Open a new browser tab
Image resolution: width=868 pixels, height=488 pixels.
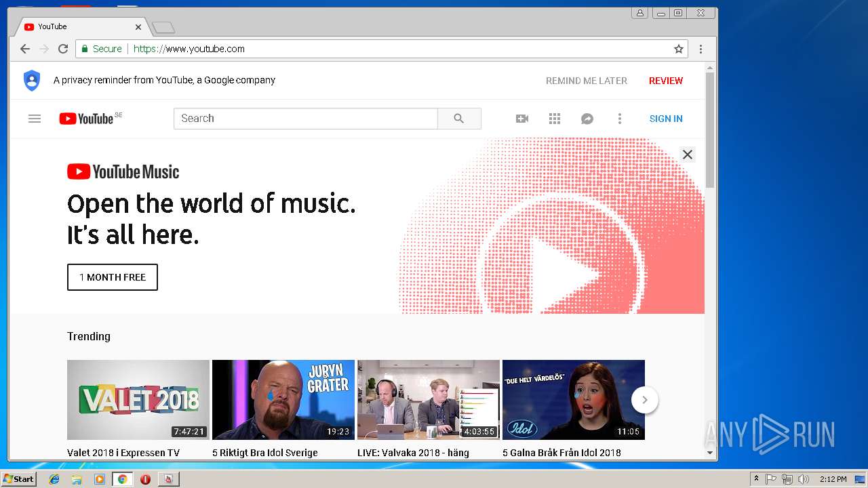163,27
